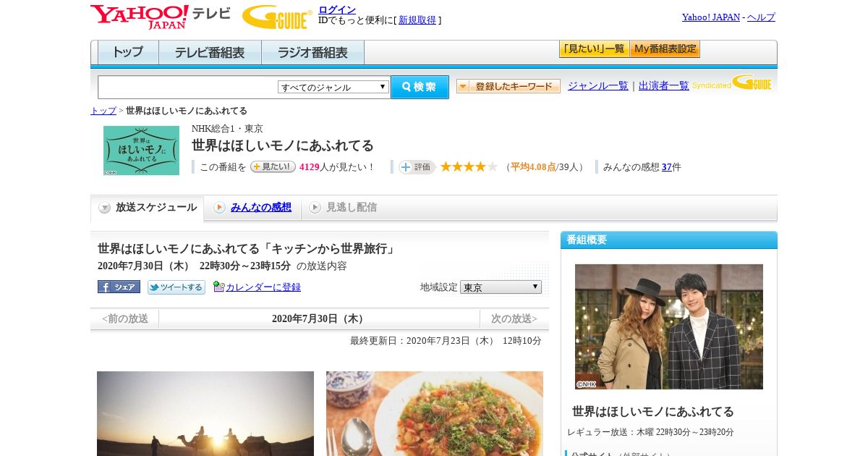This screenshot has width=868, height=456.
Task: Open the ラジオ番組表 tab
Action: click(312, 53)
